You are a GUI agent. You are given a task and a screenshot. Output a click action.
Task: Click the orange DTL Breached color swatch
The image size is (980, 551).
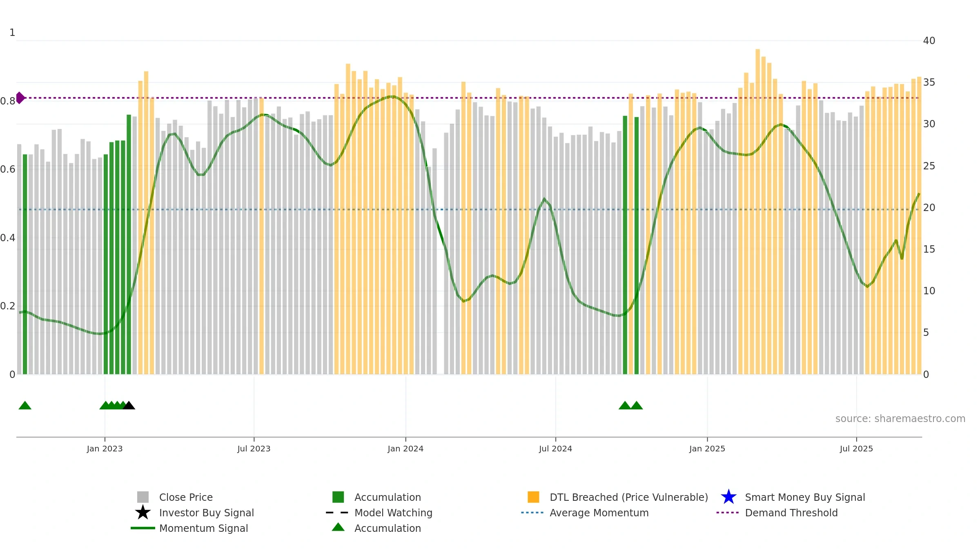click(533, 497)
